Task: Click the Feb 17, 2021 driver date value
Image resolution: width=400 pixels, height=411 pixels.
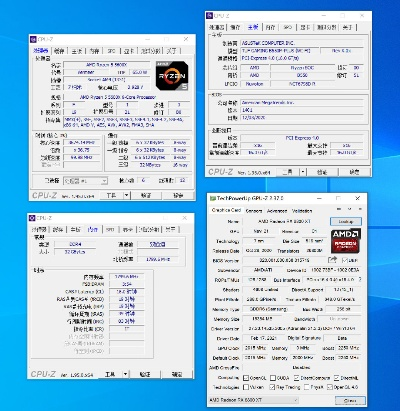Action: click(264, 338)
